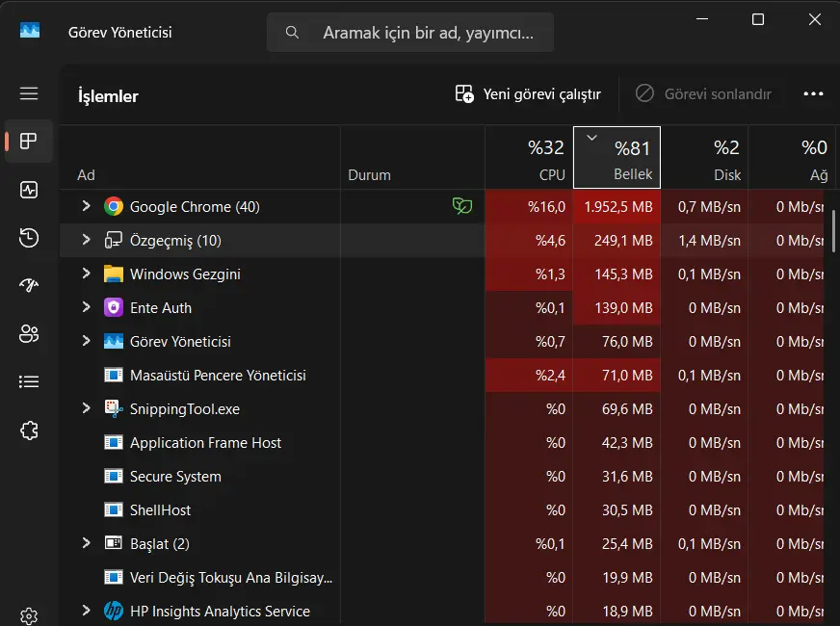Click Yeni görevi çalıştır button
Image resolution: width=840 pixels, height=626 pixels.
[528, 94]
